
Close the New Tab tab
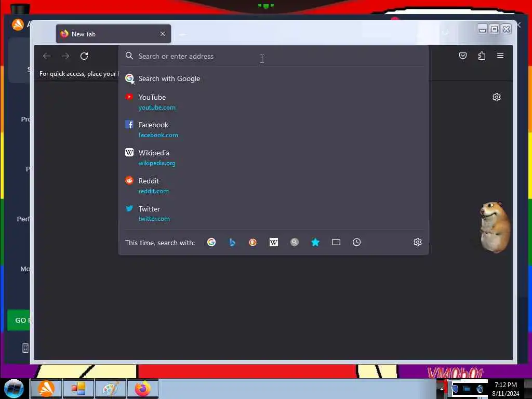tap(163, 34)
